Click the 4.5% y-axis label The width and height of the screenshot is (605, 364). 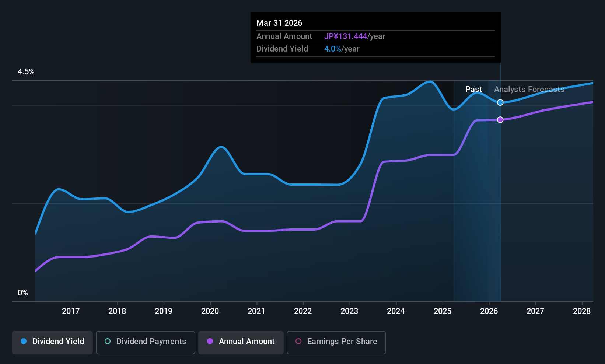[x=26, y=72]
